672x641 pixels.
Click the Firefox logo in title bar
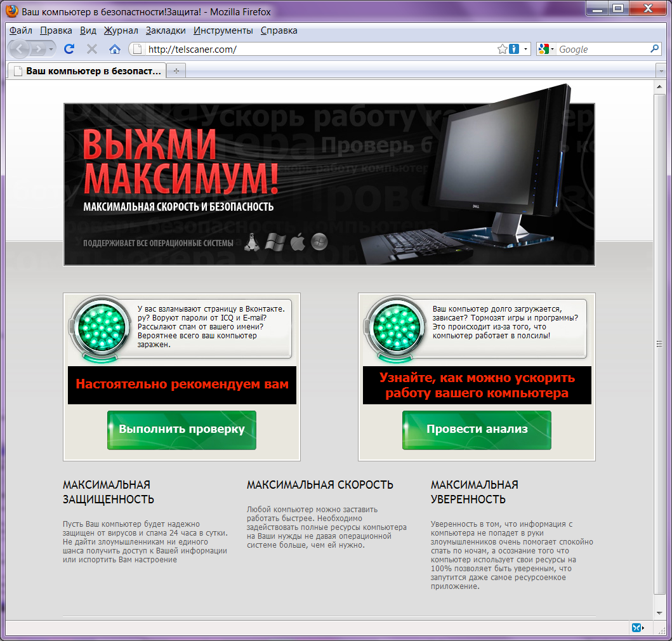pyautogui.click(x=12, y=11)
